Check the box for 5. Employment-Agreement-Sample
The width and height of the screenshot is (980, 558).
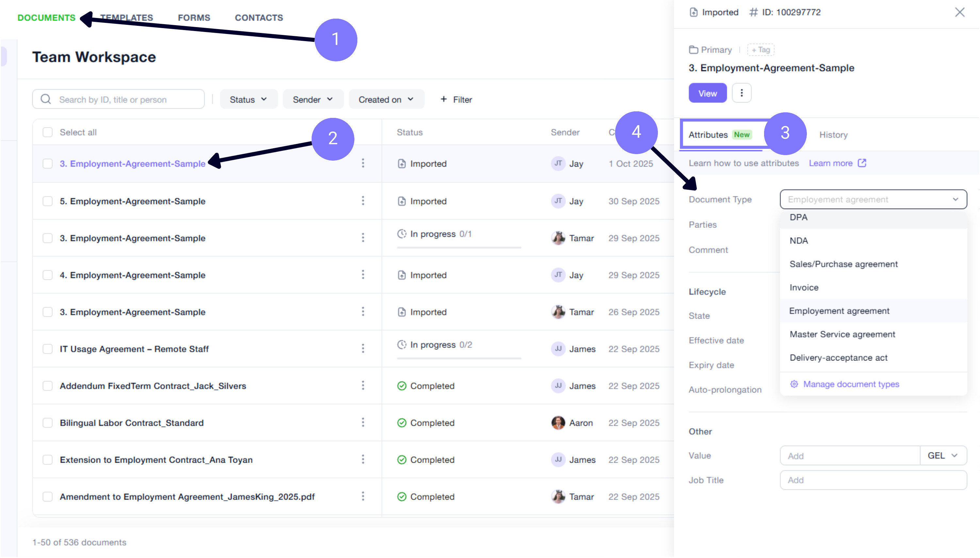(x=48, y=201)
